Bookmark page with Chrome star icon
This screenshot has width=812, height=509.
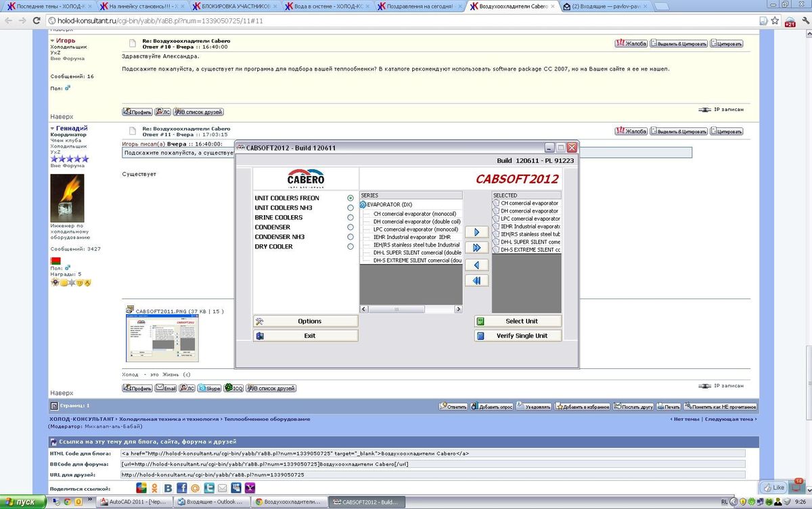coord(774,20)
